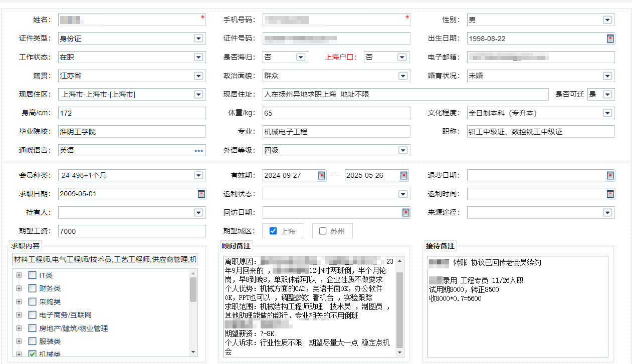Tick the 服装类 checkbox
Viewport: 632px width, 364px height.
[32, 341]
